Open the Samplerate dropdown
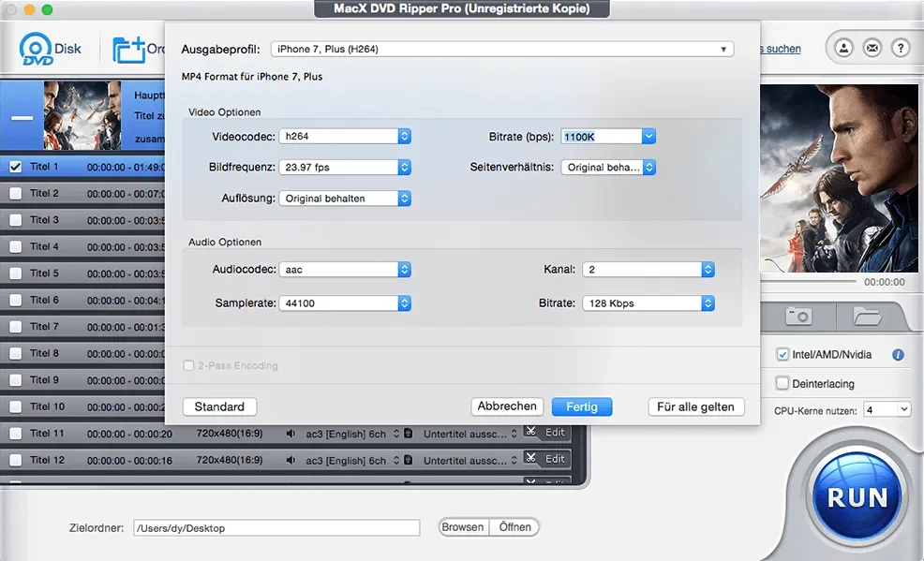 345,303
